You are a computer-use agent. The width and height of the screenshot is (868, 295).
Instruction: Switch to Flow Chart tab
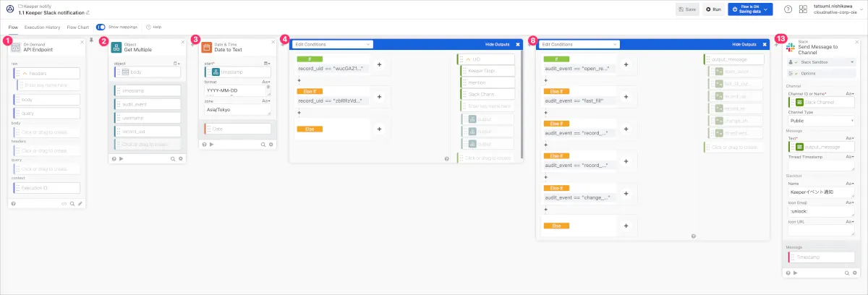(x=78, y=27)
